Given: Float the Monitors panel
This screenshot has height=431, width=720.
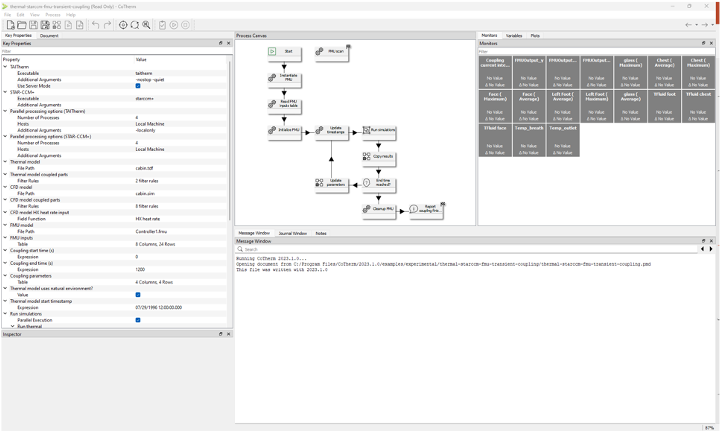Looking at the screenshot, I should pyautogui.click(x=703, y=43).
